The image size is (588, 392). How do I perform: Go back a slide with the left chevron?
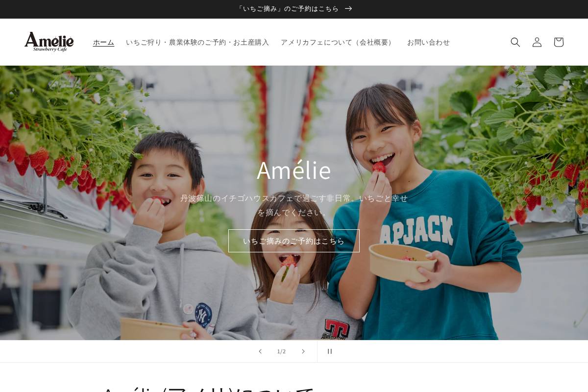[260, 351]
